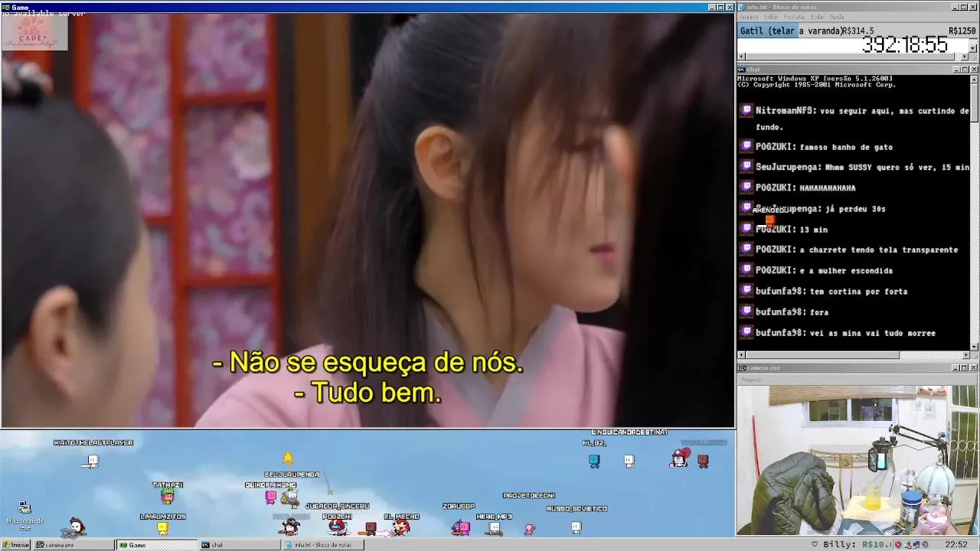This screenshot has height=551, width=980.
Task: Click the yellow star above SEUJURUPENGA
Action: coord(288,458)
